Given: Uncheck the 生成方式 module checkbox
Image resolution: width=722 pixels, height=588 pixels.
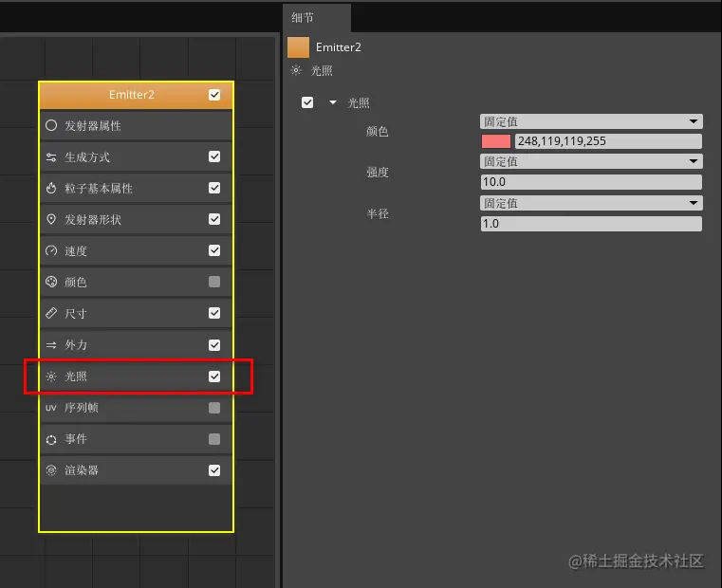Looking at the screenshot, I should pos(214,156).
